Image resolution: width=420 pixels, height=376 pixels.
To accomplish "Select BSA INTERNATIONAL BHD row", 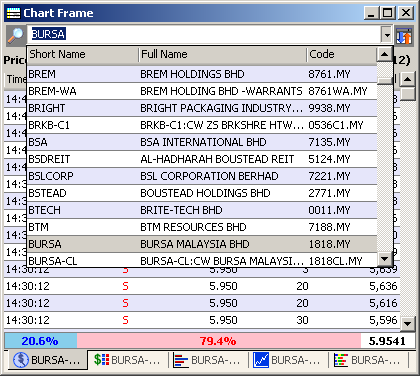I will coord(202,142).
